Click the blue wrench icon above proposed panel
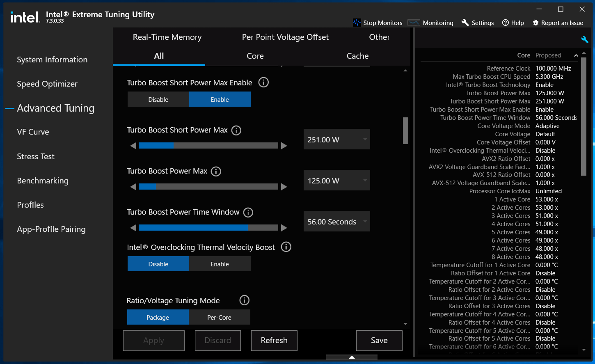Viewport: 595px width, 364px height. [585, 39]
